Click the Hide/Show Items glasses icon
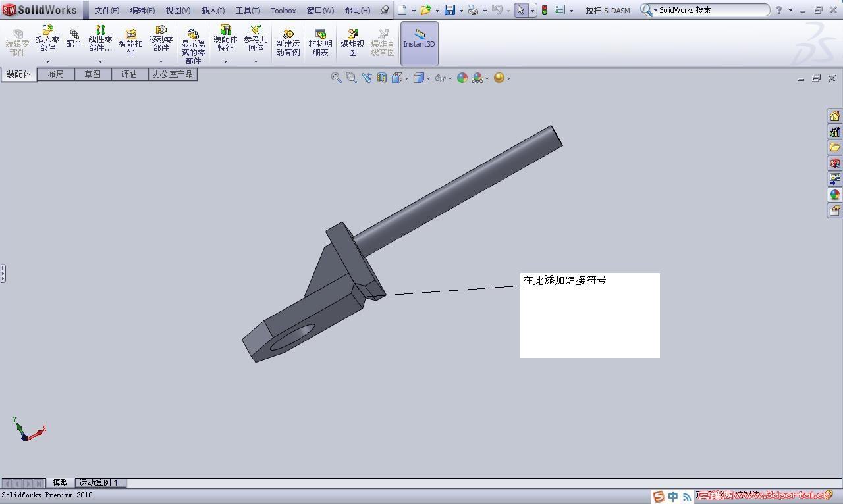The width and height of the screenshot is (843, 504). [440, 78]
